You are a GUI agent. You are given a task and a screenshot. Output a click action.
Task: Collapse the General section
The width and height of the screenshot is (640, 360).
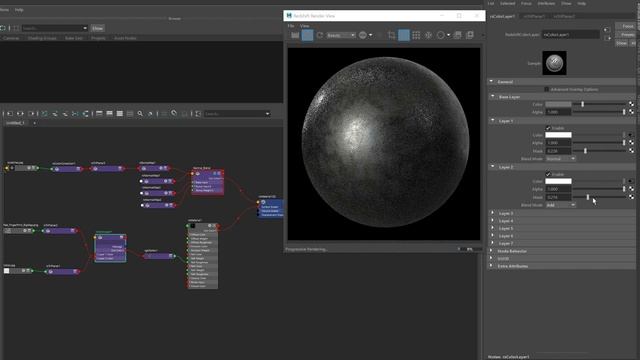tap(492, 82)
